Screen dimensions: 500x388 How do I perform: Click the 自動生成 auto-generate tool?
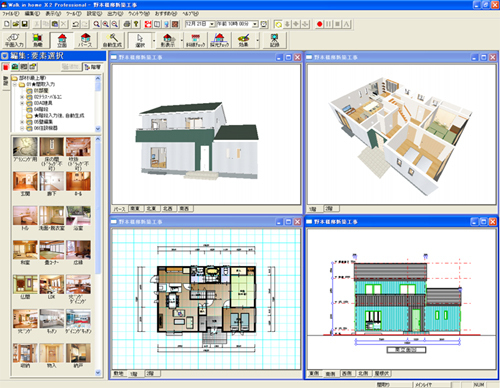[x=112, y=40]
